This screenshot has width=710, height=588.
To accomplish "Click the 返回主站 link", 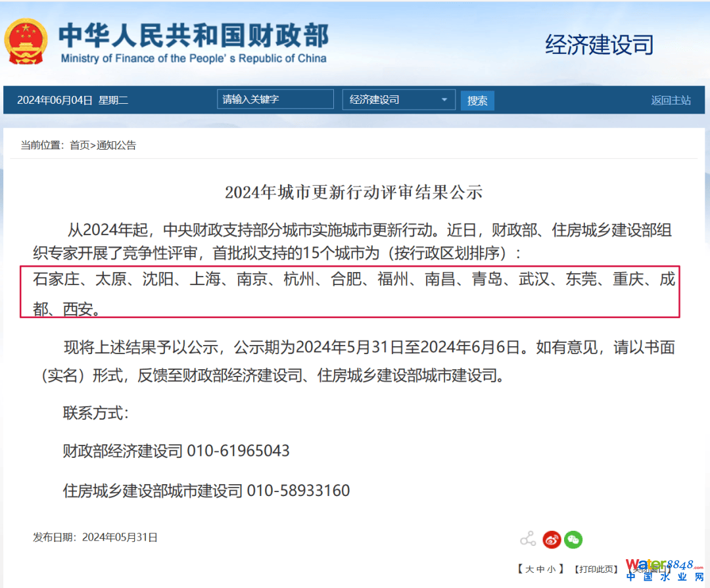I will [x=671, y=100].
